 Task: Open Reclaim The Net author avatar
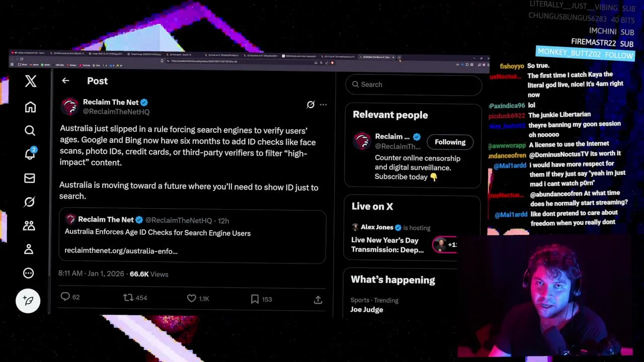pos(70,107)
